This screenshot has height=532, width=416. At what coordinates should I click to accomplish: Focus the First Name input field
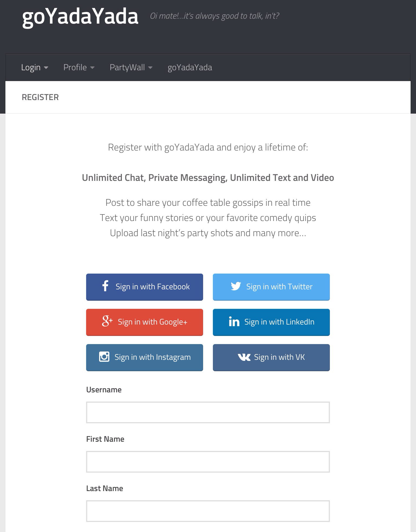[208, 462]
